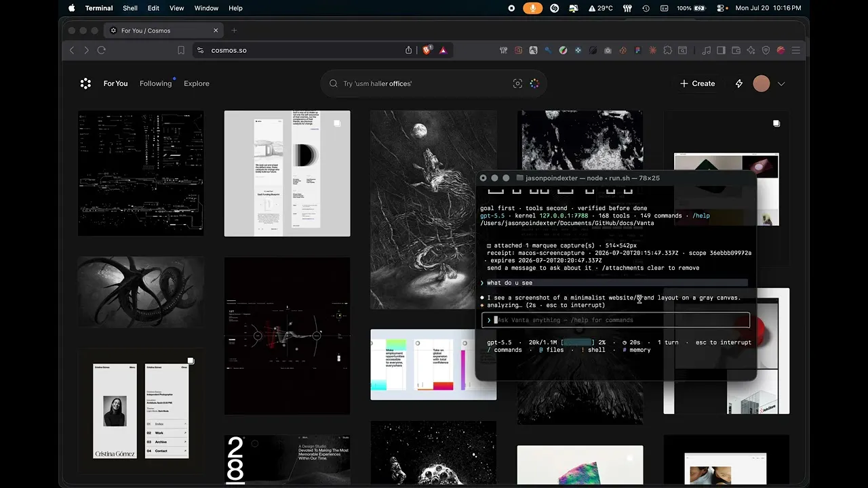
Task: Open the Shazam icon in the menu bar
Action: click(554, 8)
